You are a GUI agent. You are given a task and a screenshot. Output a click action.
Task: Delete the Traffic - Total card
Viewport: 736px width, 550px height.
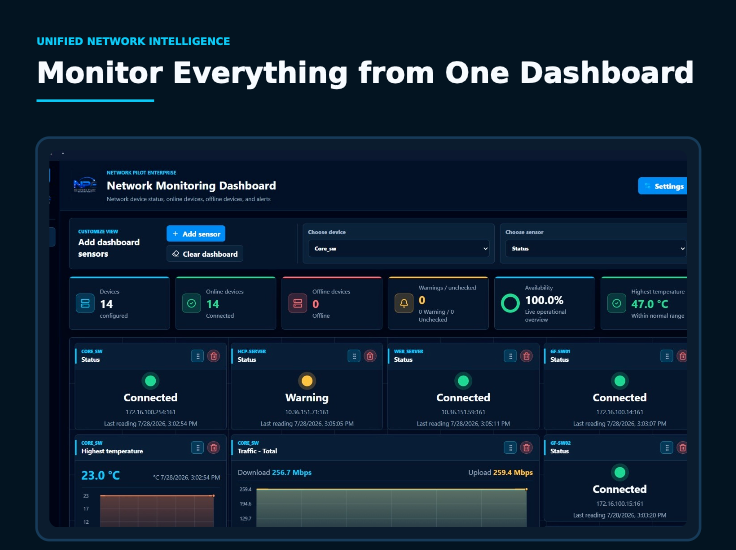(x=526, y=448)
